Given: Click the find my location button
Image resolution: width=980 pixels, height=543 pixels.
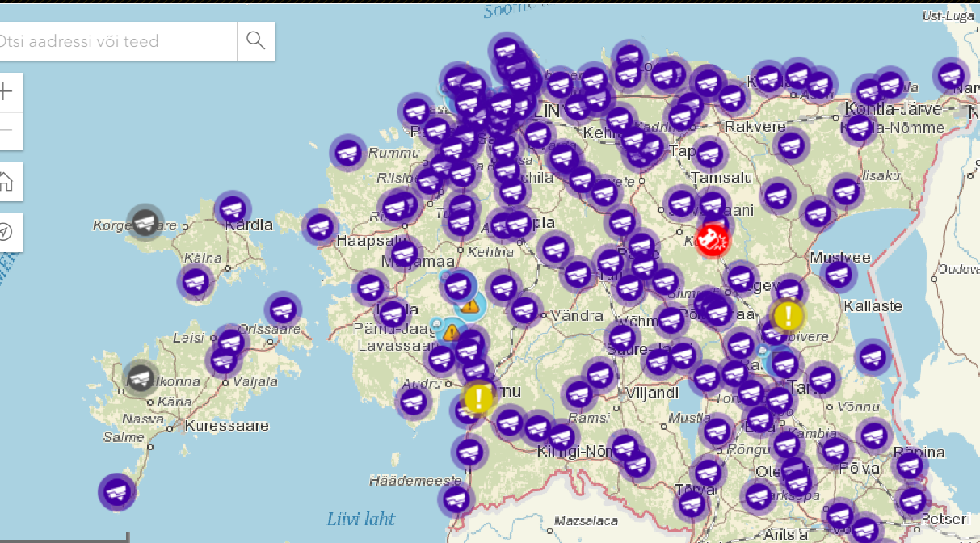Looking at the screenshot, I should (x=6, y=232).
